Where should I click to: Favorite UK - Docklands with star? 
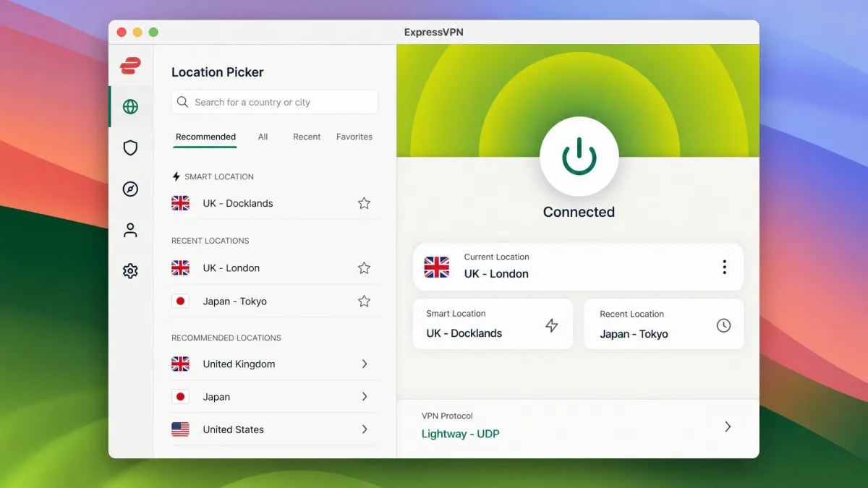364,203
